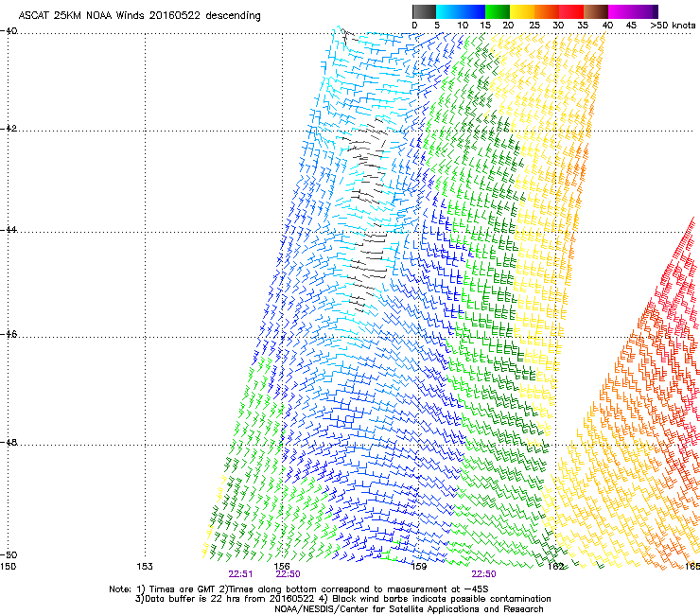
Task: Click the red 30-35 knots legend swatch
Action: pyautogui.click(x=571, y=11)
